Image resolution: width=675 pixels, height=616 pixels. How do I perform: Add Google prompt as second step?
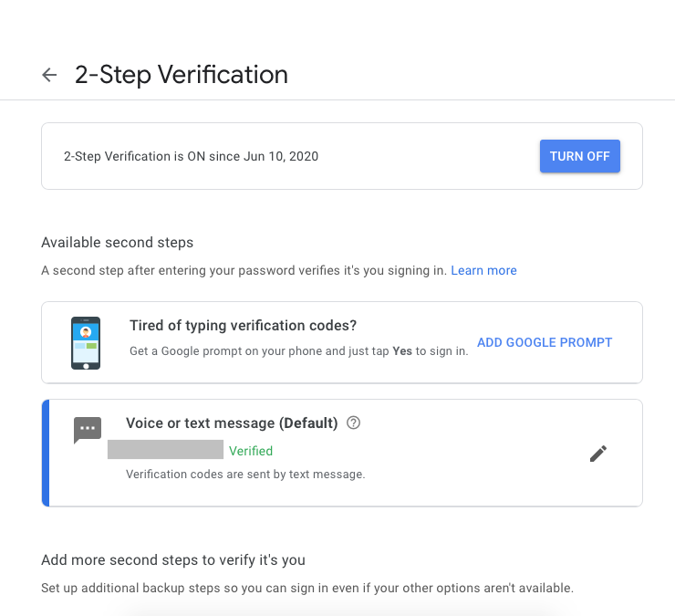[x=545, y=342]
